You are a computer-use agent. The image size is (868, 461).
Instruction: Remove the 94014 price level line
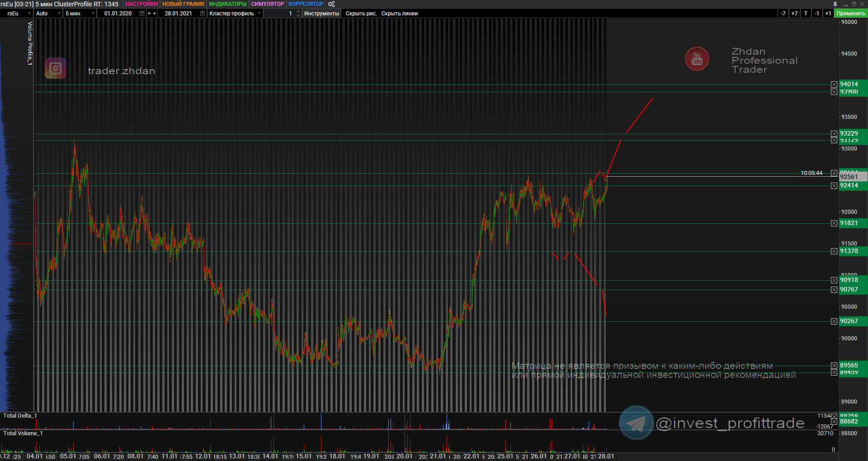(834, 85)
